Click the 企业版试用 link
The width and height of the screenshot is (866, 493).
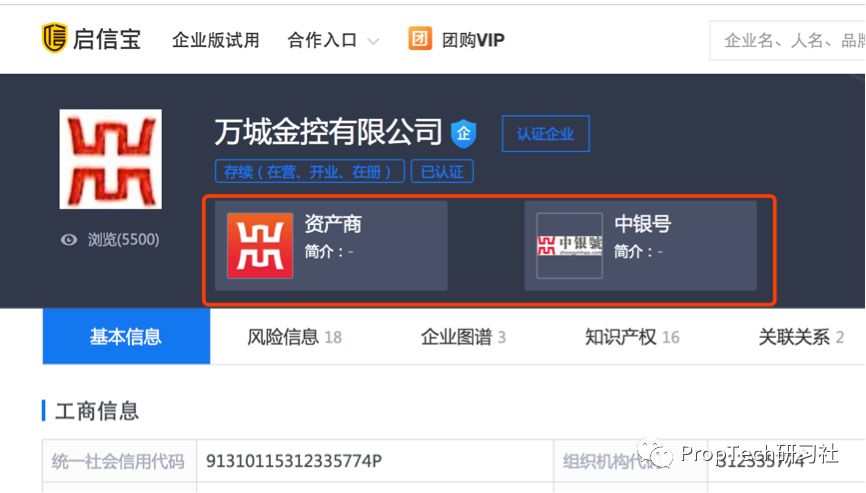pyautogui.click(x=215, y=40)
